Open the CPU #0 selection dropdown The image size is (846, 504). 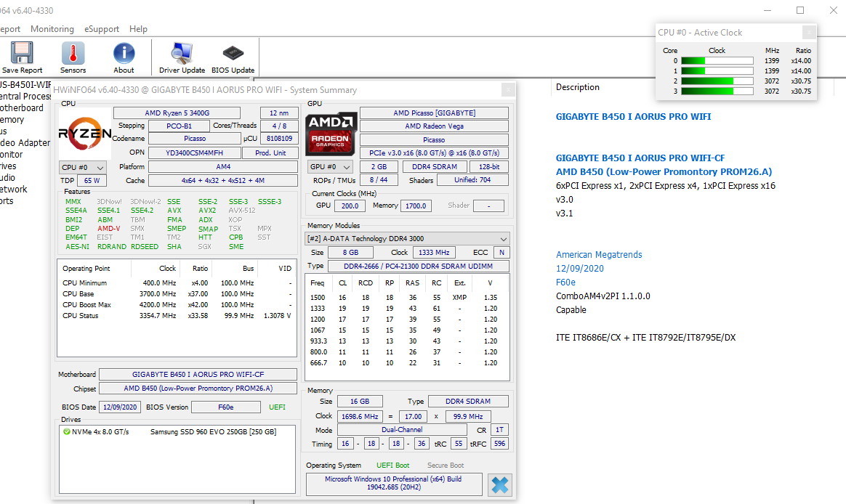81,167
